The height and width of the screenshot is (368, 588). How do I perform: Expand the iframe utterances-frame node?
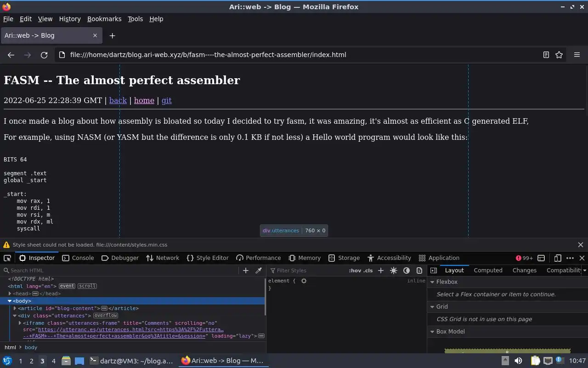(20, 323)
